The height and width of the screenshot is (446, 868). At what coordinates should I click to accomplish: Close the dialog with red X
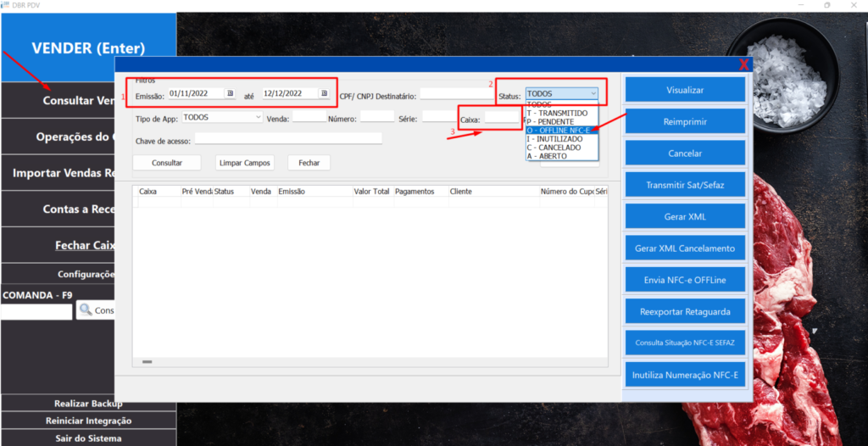coord(743,65)
